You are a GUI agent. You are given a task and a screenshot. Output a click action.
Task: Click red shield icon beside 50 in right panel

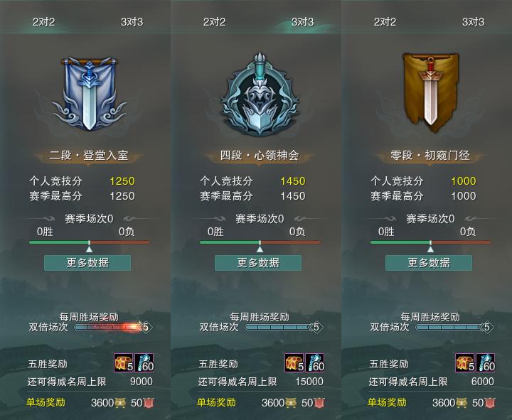tap(490, 403)
